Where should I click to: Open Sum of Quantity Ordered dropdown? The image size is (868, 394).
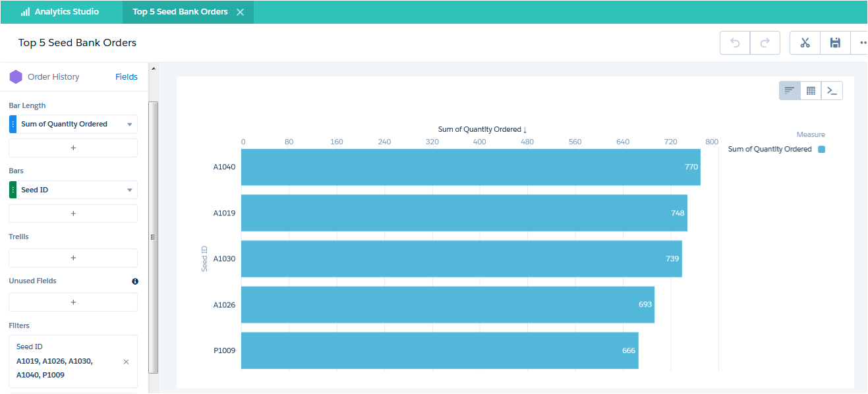click(x=130, y=124)
